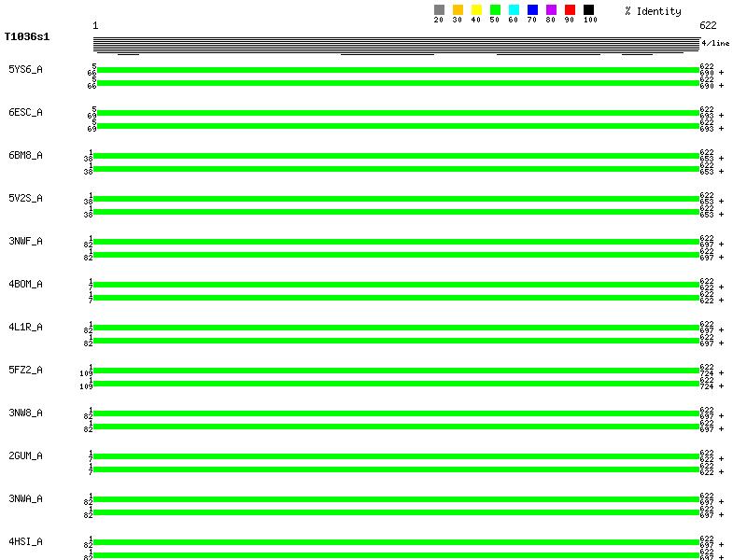Click the T1036s1 query target label

tap(27, 37)
